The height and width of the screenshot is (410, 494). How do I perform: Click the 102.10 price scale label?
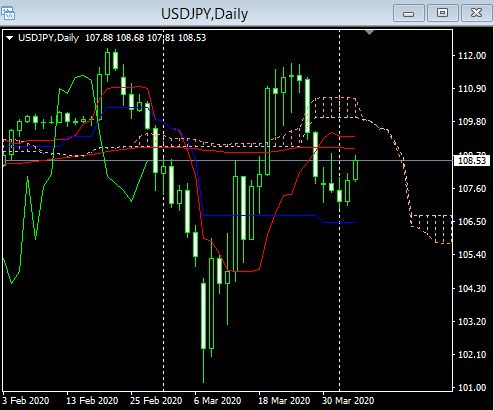point(472,354)
